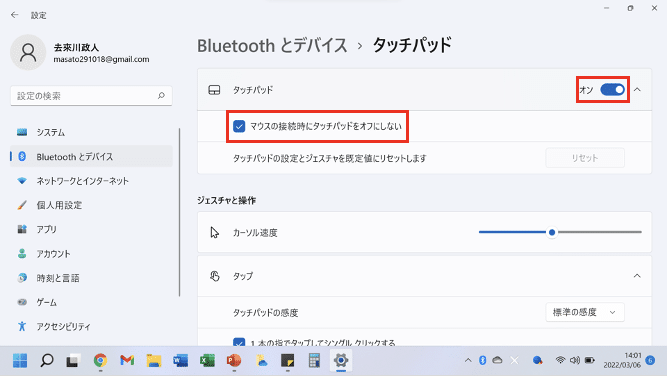Open Gmail from taskbar
The width and height of the screenshot is (667, 376).
pyautogui.click(x=127, y=361)
